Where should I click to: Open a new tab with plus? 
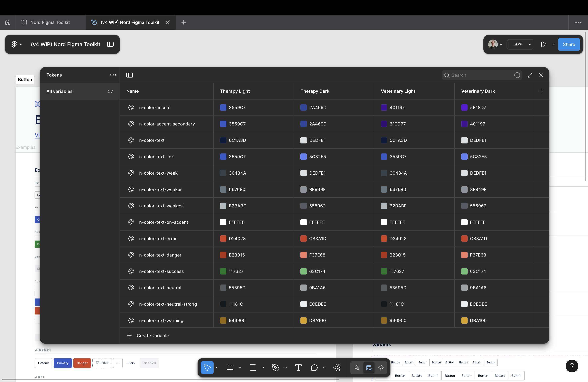[x=184, y=22]
